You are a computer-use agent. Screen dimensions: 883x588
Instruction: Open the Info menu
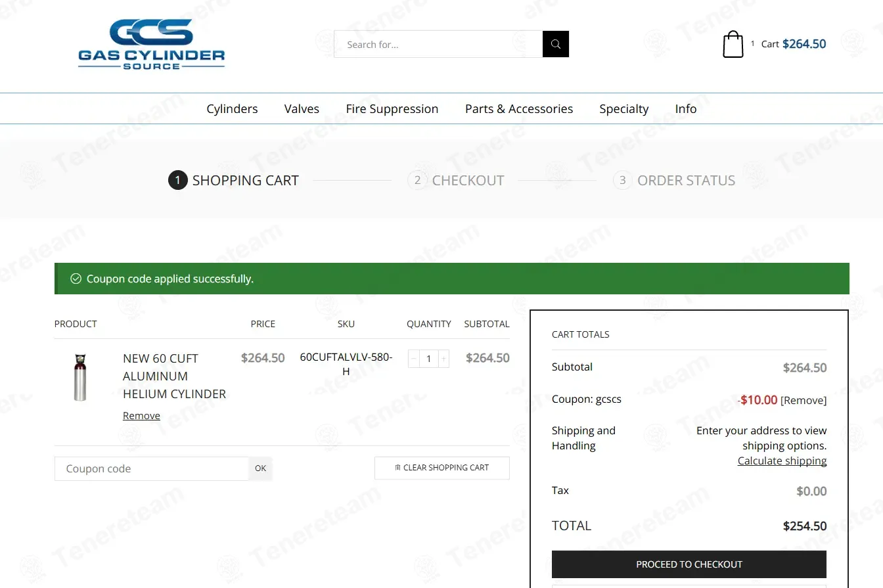point(686,109)
